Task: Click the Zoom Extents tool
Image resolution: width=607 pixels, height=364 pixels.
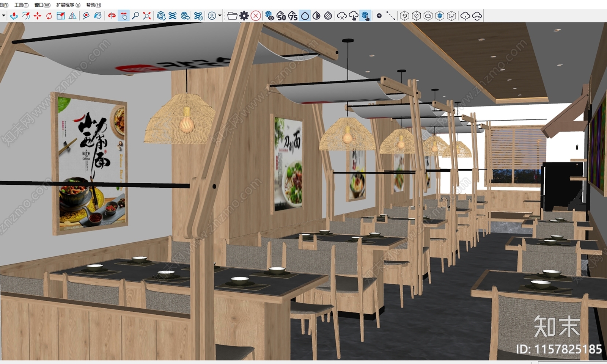Action: point(147,16)
